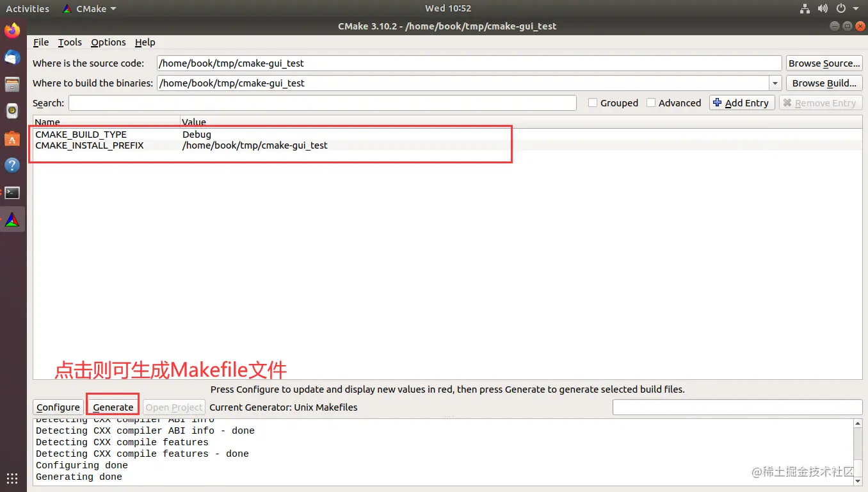The height and width of the screenshot is (492, 868).
Task: Open the system menu arrow in the top bar
Action: coord(856,9)
